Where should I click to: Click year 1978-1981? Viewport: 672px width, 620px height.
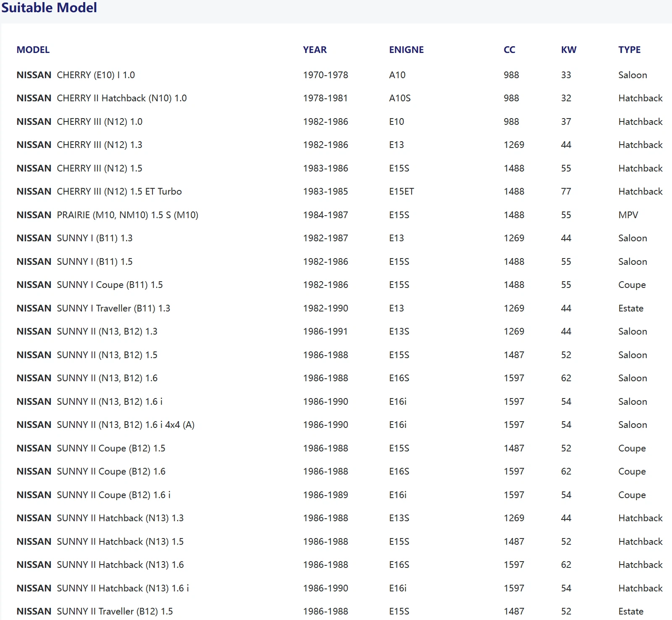326,98
